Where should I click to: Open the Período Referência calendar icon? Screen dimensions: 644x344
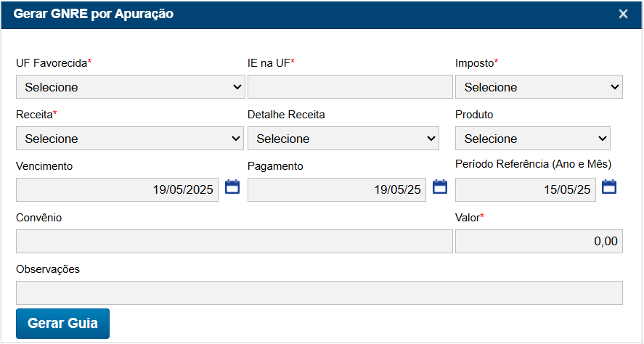pos(609,187)
